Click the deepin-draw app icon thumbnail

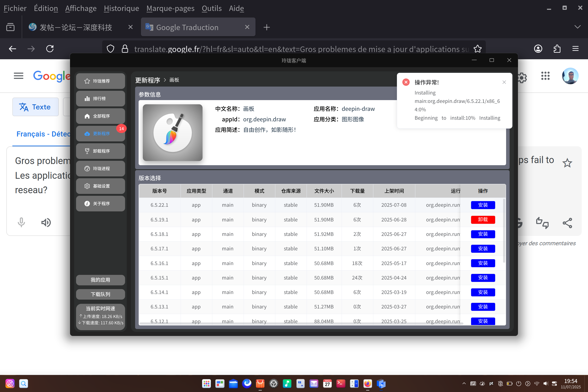[x=172, y=133]
